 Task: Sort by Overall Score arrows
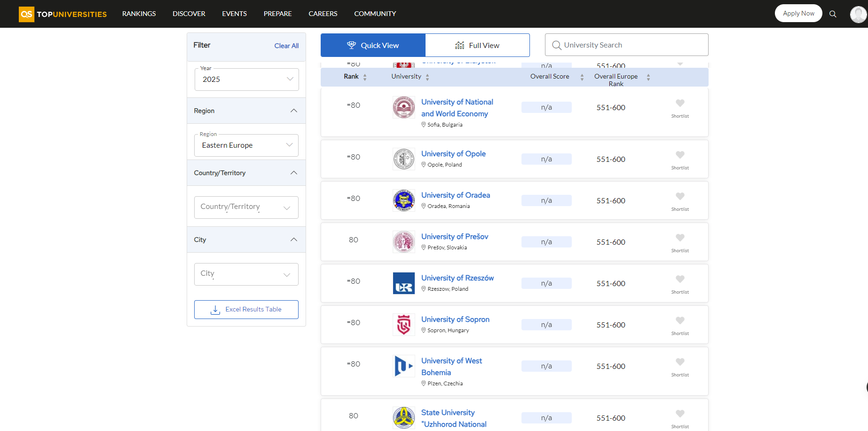582,77
